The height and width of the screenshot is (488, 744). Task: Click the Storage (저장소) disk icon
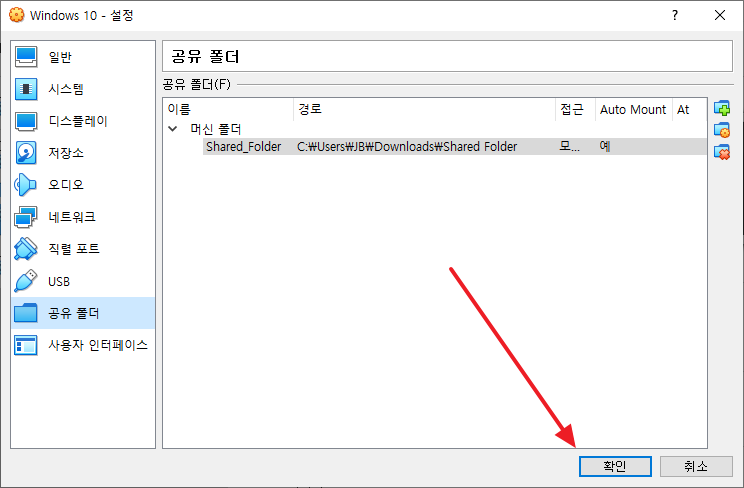coord(26,153)
